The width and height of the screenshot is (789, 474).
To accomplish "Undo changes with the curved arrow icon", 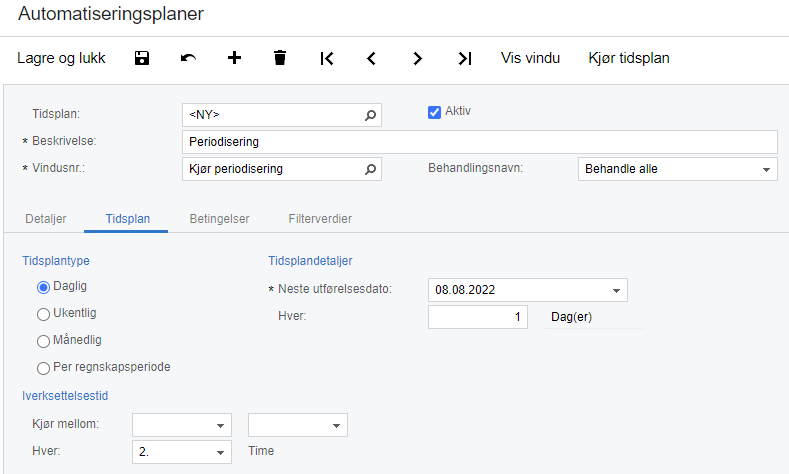I will [188, 58].
